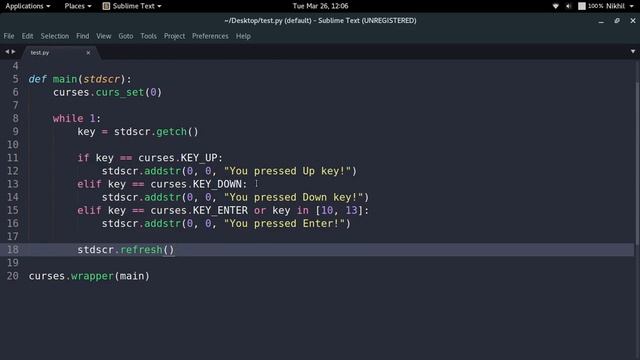Screen dimensions: 640x360
Task: Click the string "You pressed Up key!"
Action: click(287, 171)
